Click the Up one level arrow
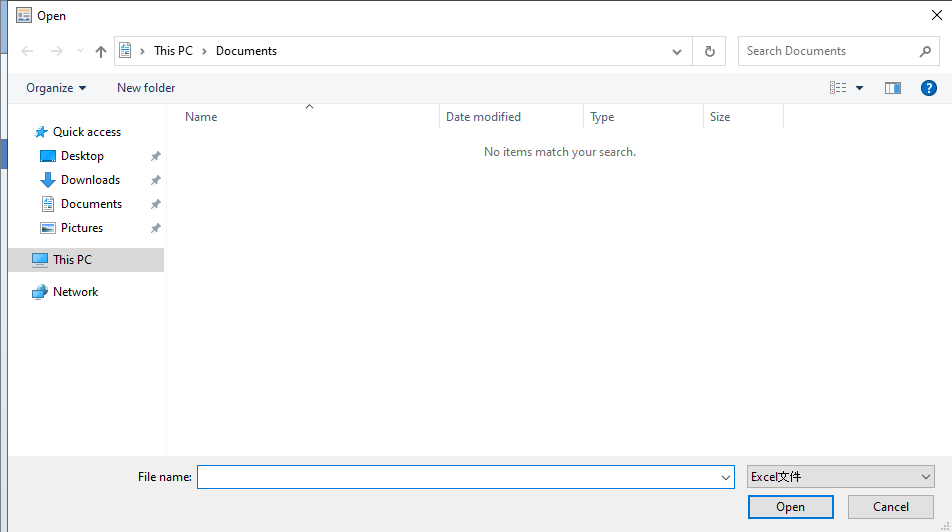 pos(101,52)
